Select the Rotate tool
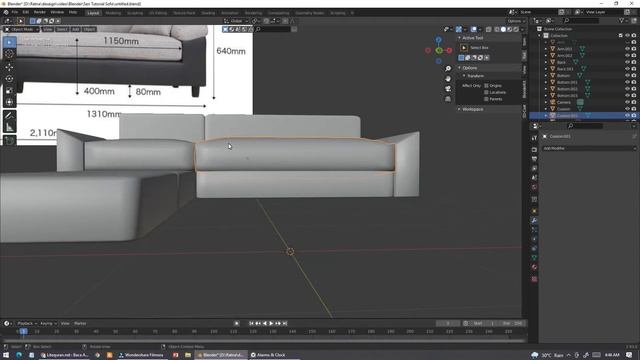640x360 pixels. [x=9, y=78]
